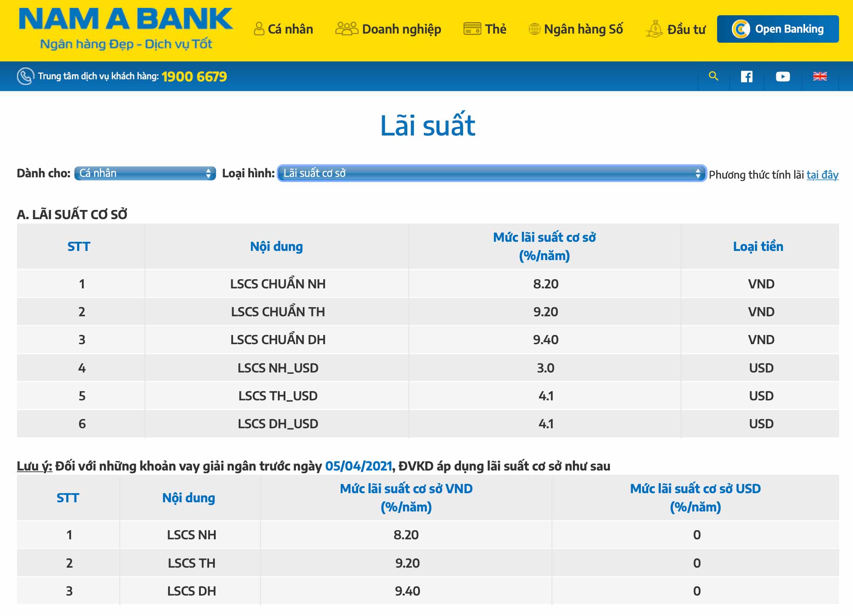Screen dimensions: 853x616
Task: Select the LSCS CHUẨN DH cell
Action: [278, 339]
